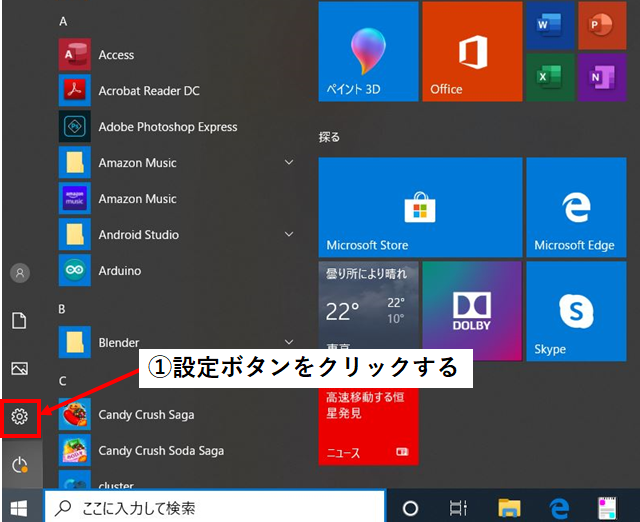Image resolution: width=640 pixels, height=522 pixels.
Task: Open Candy Crush Saga
Action: (x=176, y=415)
